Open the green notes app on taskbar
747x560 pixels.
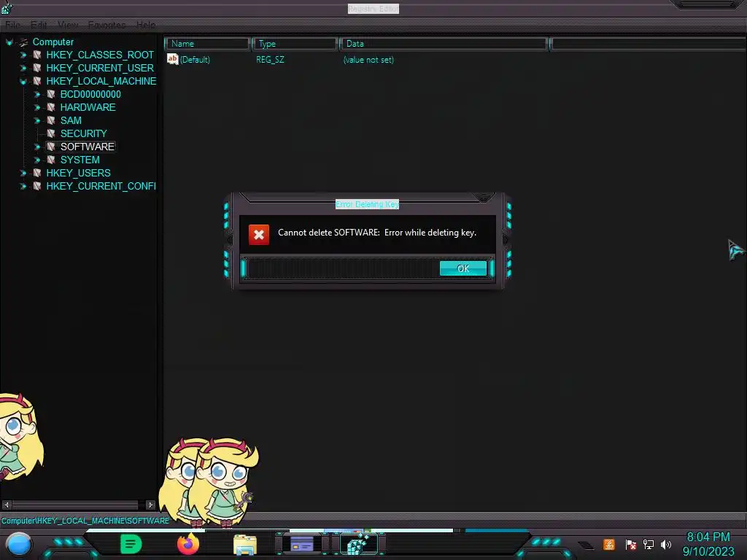click(131, 544)
